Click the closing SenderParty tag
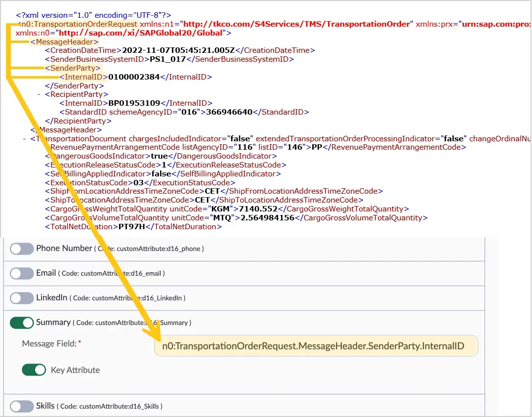This screenshot has width=532, height=417. (74, 86)
